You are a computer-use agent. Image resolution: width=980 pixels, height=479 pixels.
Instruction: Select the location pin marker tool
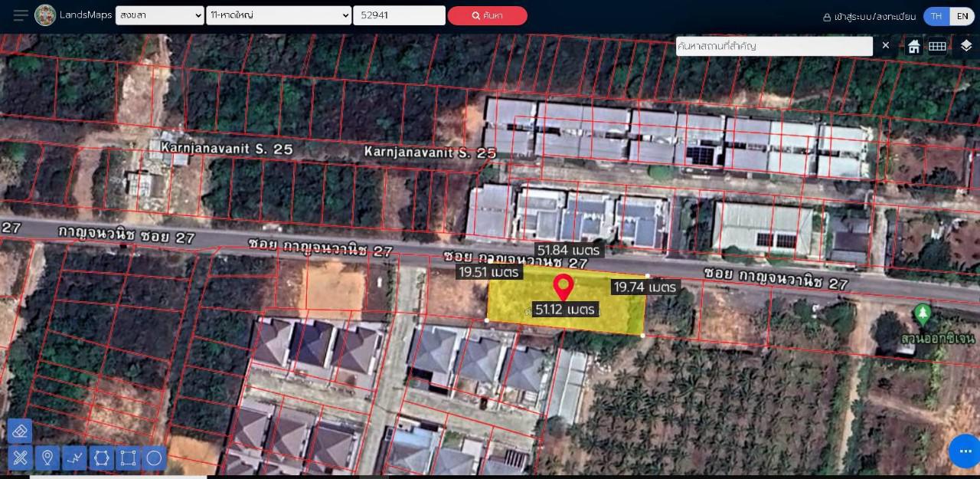47,458
